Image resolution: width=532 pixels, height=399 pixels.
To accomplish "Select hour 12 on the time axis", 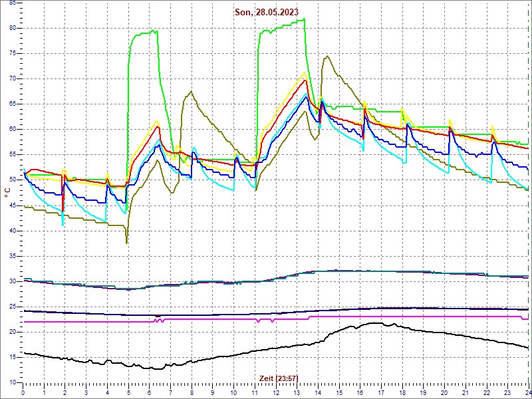I will tap(275, 392).
